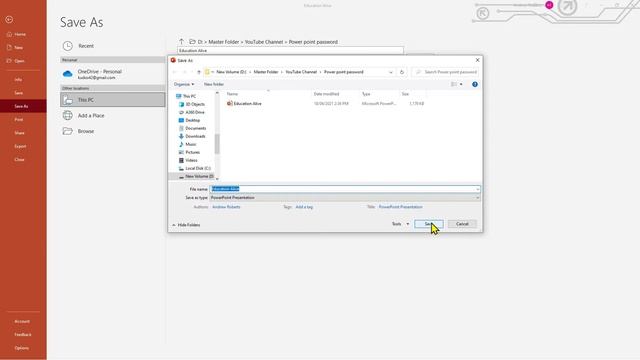Image resolution: width=640 pixels, height=360 pixels.
Task: Sort by the Size column header
Action: 405,94
